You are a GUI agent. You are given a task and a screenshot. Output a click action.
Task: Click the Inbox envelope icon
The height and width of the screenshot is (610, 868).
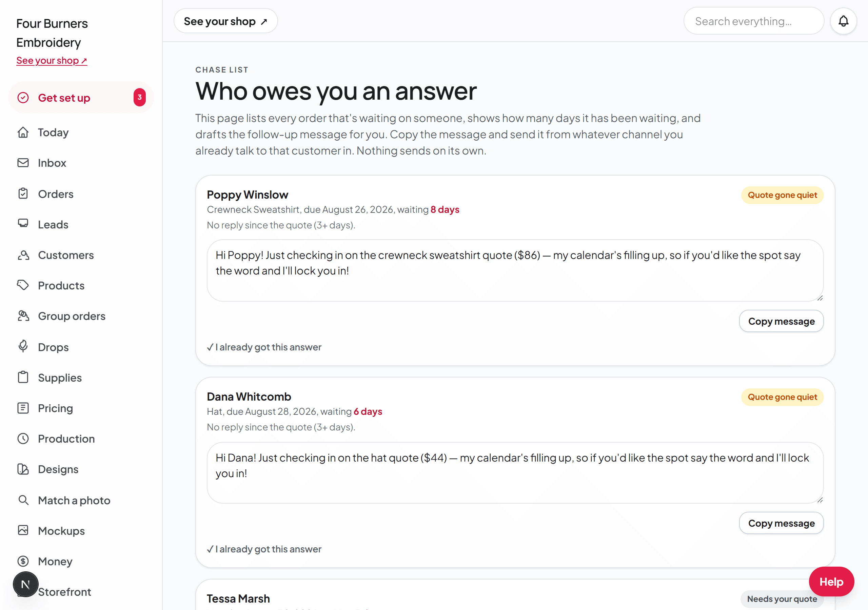tap(23, 163)
